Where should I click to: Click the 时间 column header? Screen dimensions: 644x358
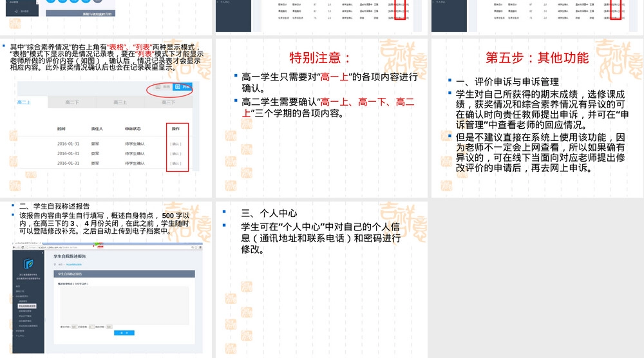(61, 129)
